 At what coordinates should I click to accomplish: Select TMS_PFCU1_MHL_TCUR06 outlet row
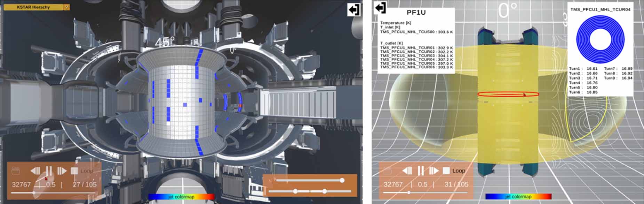(416, 67)
